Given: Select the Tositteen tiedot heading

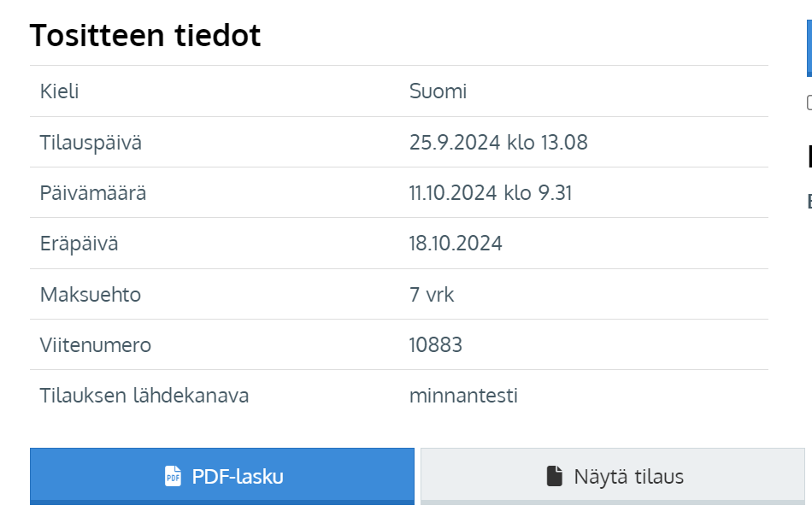Looking at the screenshot, I should pyautogui.click(x=145, y=35).
